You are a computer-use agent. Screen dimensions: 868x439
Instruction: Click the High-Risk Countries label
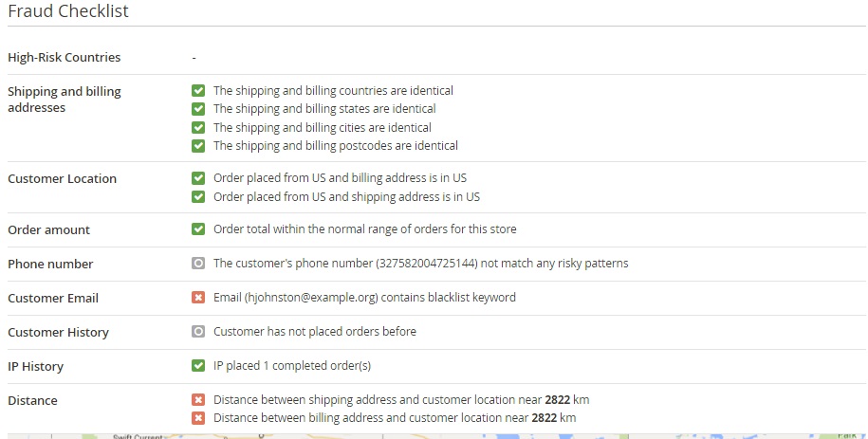[x=65, y=58]
